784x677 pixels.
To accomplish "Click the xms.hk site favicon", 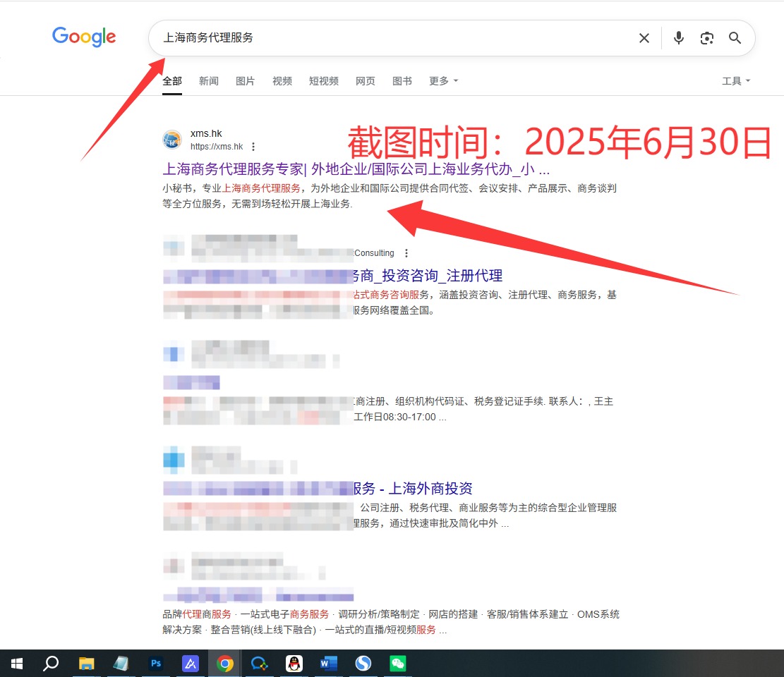I will coord(172,140).
